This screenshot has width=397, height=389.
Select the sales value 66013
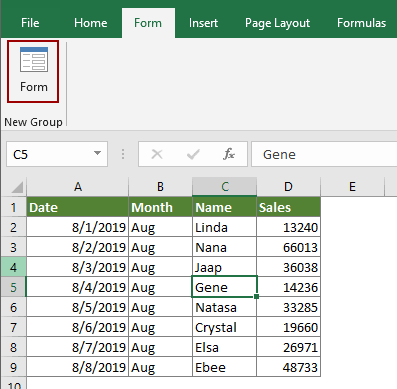click(288, 247)
